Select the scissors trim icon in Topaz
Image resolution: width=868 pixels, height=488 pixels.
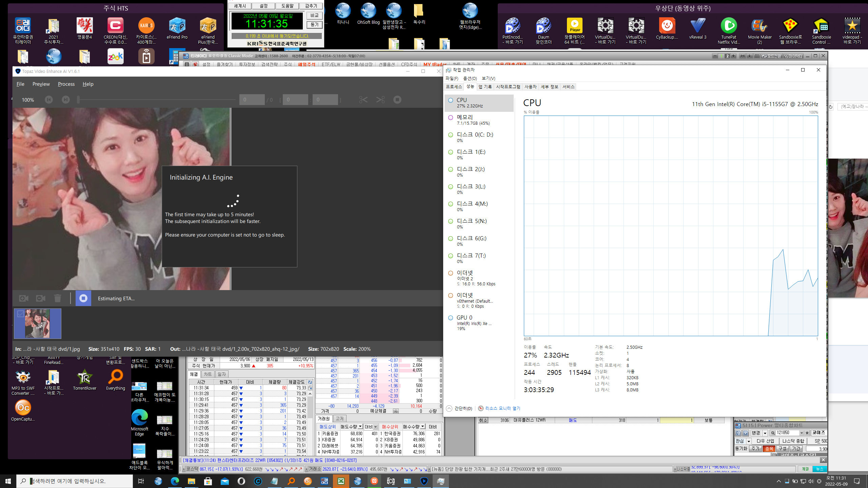coord(363,100)
